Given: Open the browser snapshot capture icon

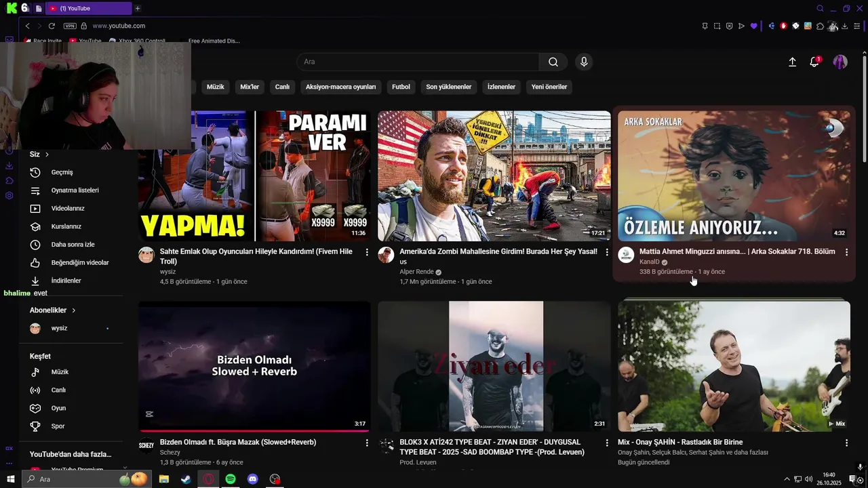Looking at the screenshot, I should [x=717, y=26].
